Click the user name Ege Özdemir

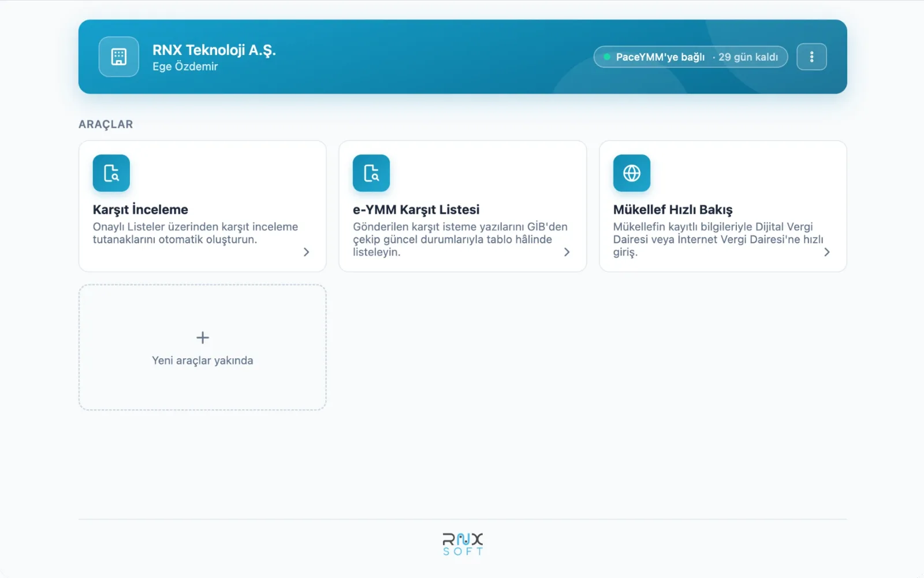point(185,66)
